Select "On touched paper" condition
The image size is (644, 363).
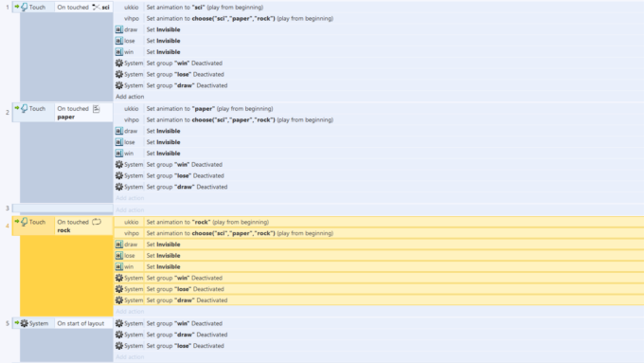click(x=83, y=113)
